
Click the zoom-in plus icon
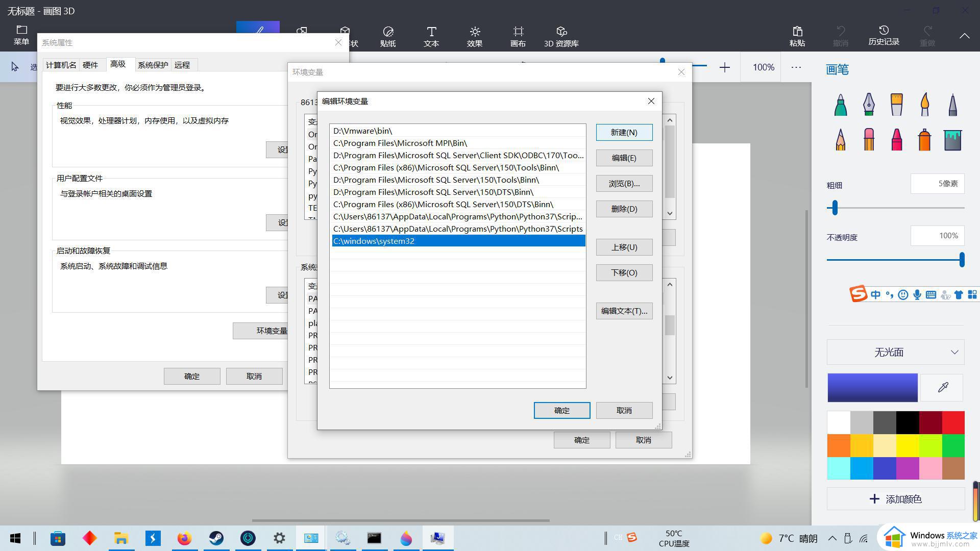pyautogui.click(x=725, y=67)
